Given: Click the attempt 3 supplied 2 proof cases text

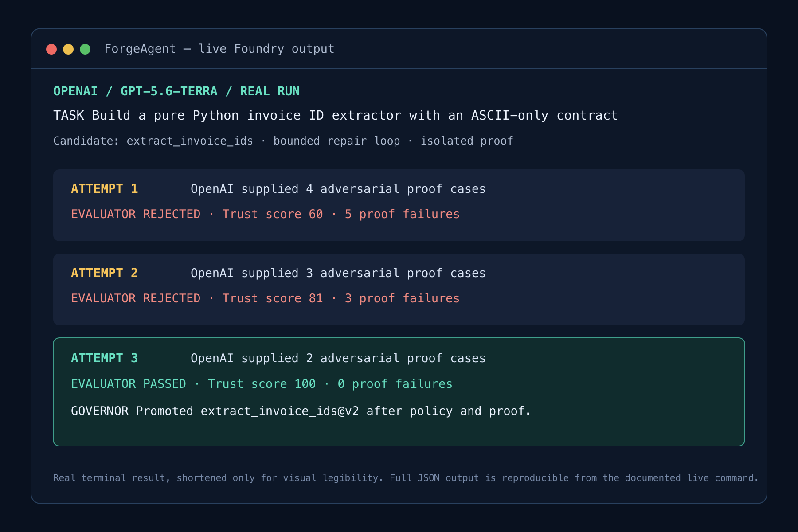Looking at the screenshot, I should [x=338, y=358].
